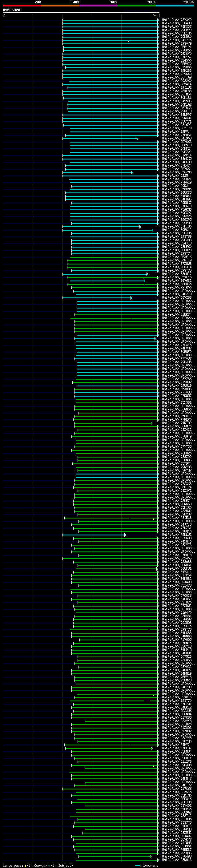
Task: Select the UniRef100_P93260 hit label
Action: 177,81
